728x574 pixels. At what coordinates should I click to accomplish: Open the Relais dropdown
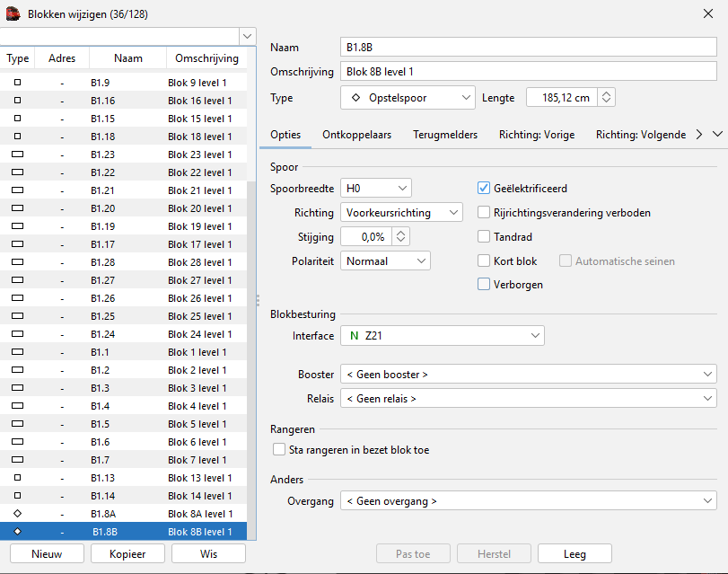pos(529,398)
